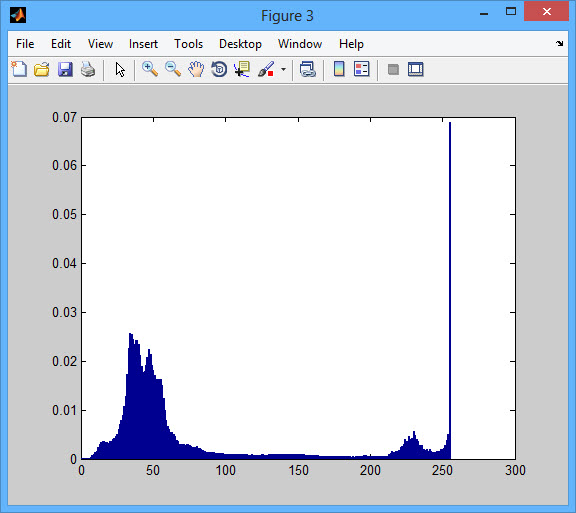Click the Link Plot icon
This screenshot has width=576, height=513.
[x=307, y=69]
